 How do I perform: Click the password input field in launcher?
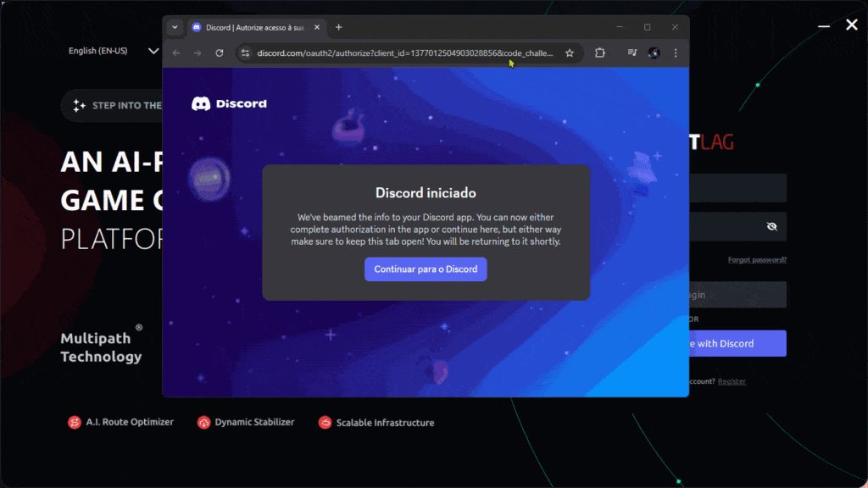[x=737, y=226]
